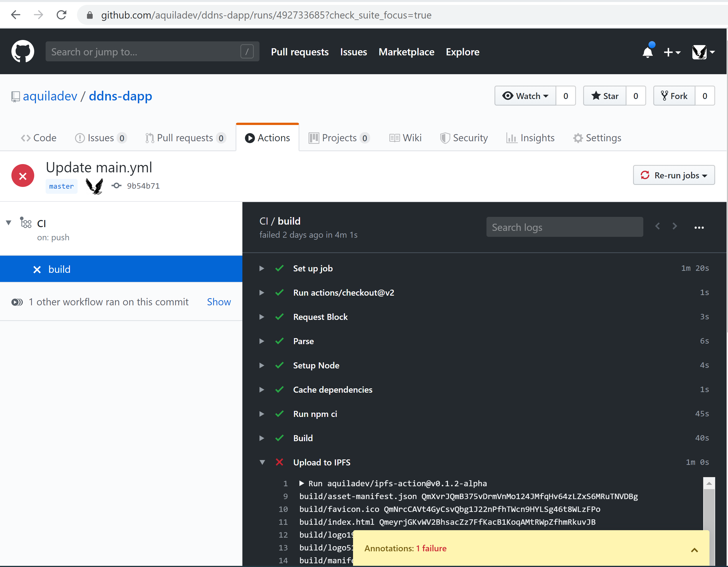Click the build step success checkmark
728x567 pixels.
pos(279,438)
